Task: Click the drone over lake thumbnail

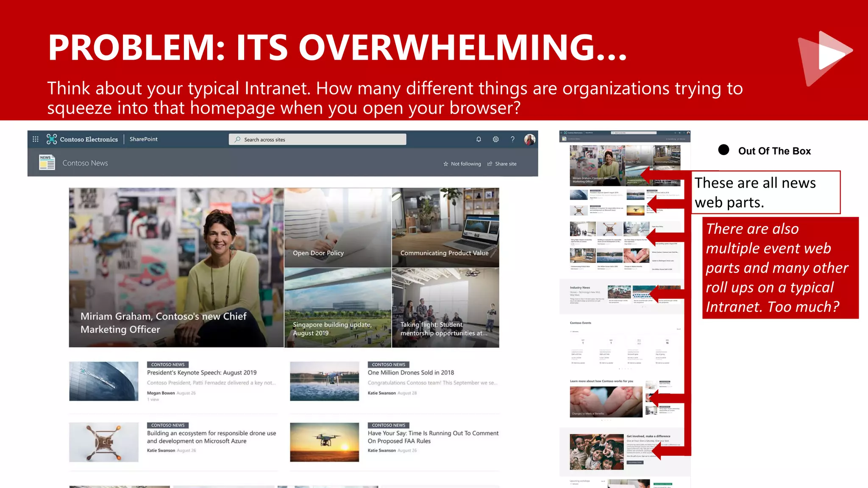Action: click(x=325, y=381)
